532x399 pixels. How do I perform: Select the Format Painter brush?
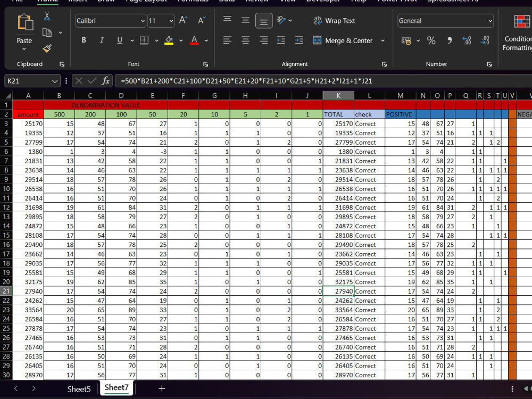47,49
